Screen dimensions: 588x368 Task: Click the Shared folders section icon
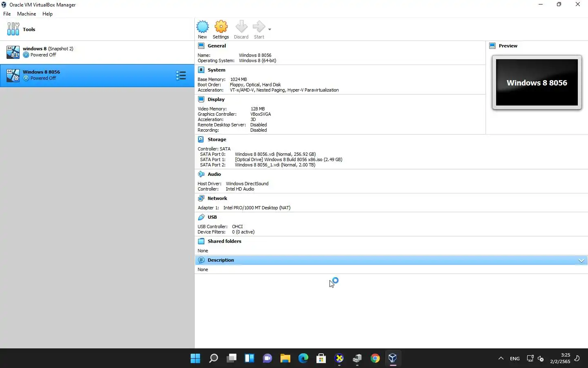tap(201, 241)
